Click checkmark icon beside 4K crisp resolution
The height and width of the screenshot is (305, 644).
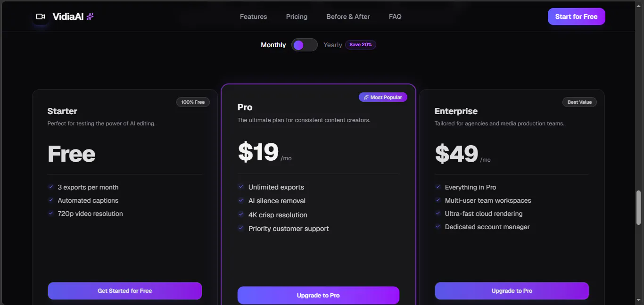click(241, 214)
